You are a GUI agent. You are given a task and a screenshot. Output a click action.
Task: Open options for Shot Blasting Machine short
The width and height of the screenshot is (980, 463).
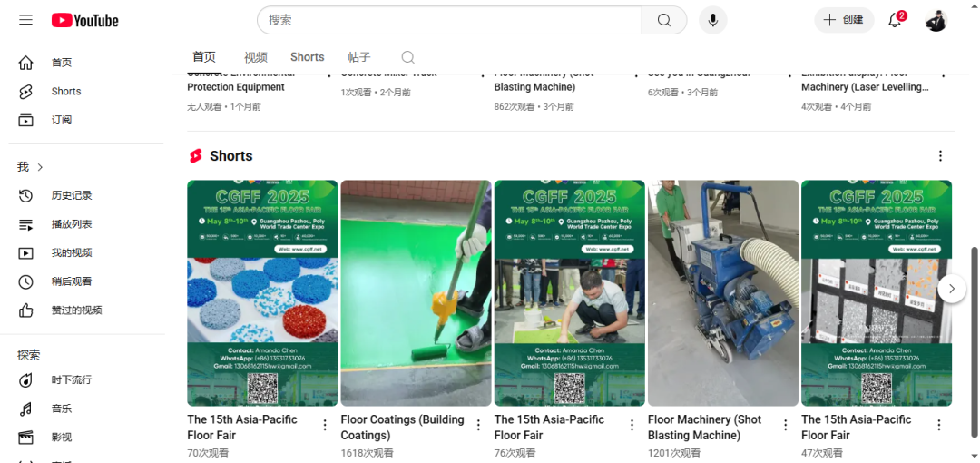[x=786, y=426]
